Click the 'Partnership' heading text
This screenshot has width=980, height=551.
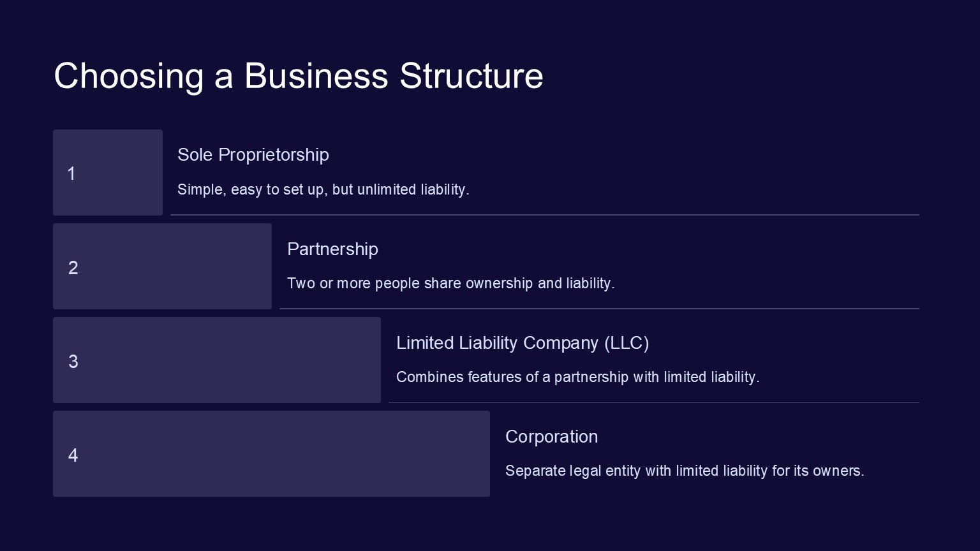coord(332,249)
